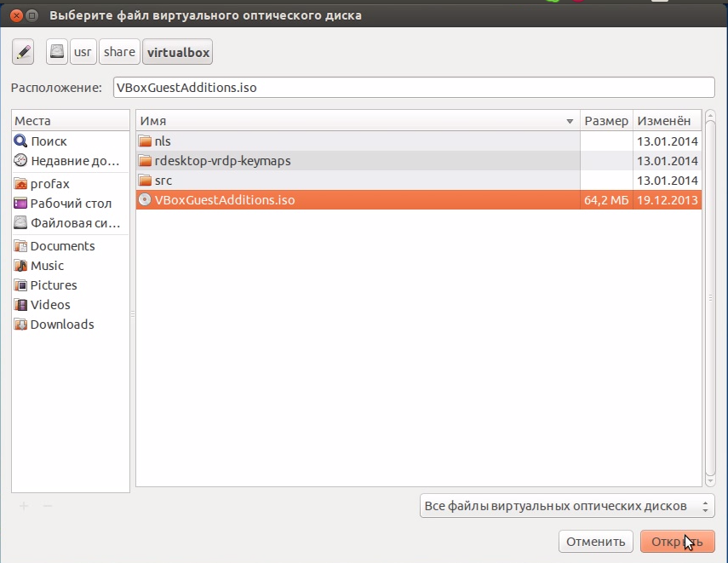Select the src folder row
The height and width of the screenshot is (563, 728).
pyautogui.click(x=418, y=181)
